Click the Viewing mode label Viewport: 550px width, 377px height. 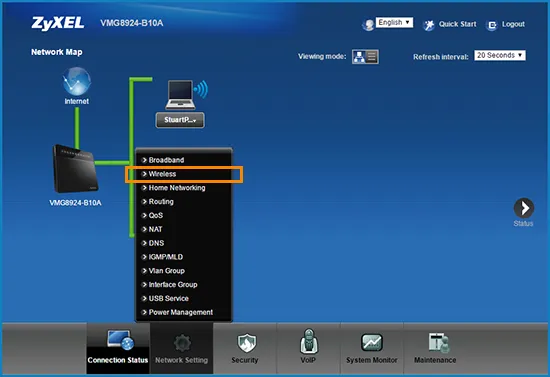[322, 56]
